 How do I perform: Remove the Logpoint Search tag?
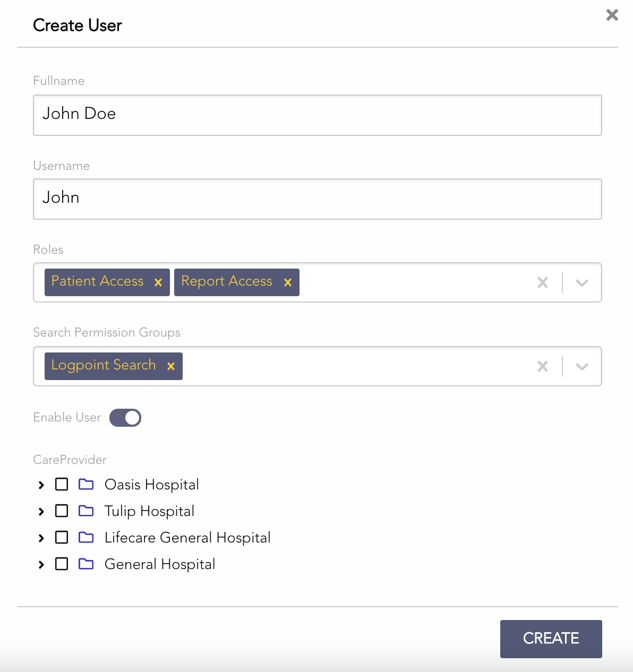(170, 366)
